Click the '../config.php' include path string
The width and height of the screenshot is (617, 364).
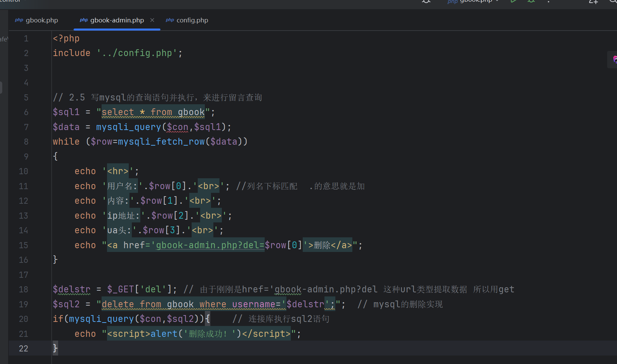(x=137, y=53)
